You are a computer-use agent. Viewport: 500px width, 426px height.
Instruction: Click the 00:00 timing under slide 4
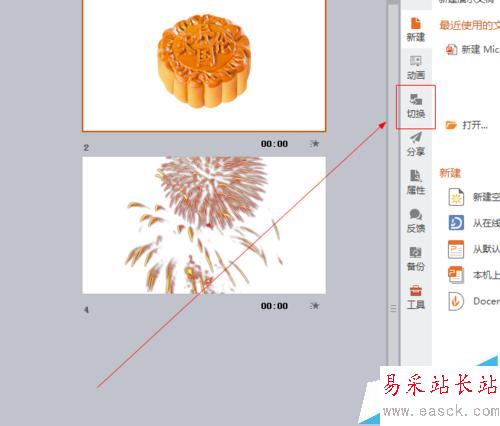coord(274,306)
